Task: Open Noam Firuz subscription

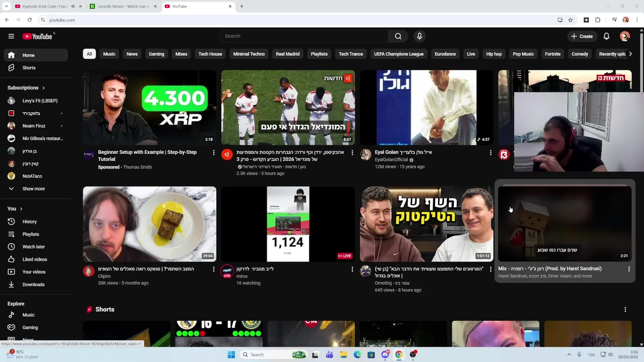Action: [34, 126]
